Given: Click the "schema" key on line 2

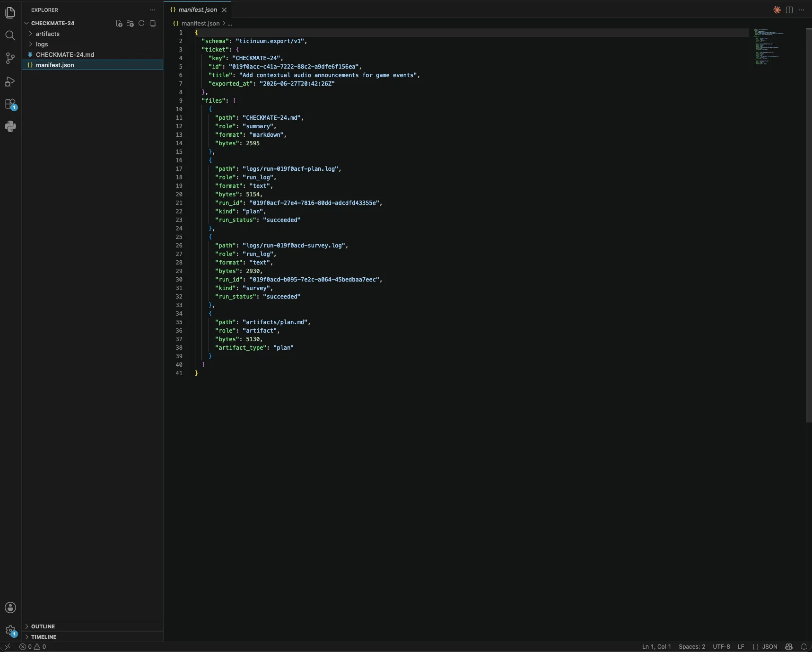Looking at the screenshot, I should click(215, 41).
